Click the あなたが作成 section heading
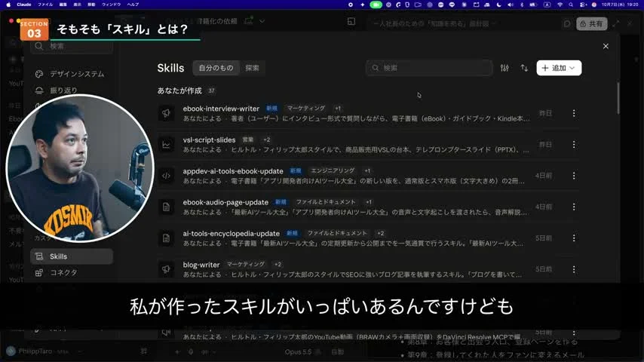Screen dimensions: 644x362 pyautogui.click(x=179, y=90)
